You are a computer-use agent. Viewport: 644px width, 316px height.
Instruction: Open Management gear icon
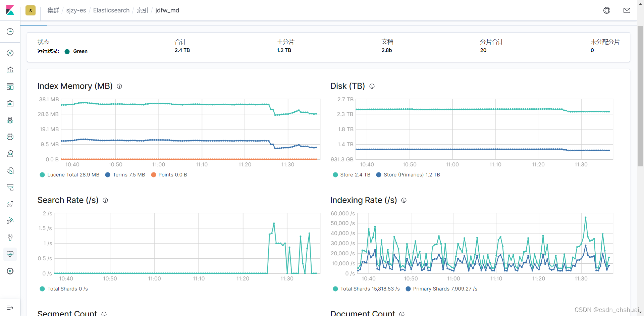click(10, 271)
